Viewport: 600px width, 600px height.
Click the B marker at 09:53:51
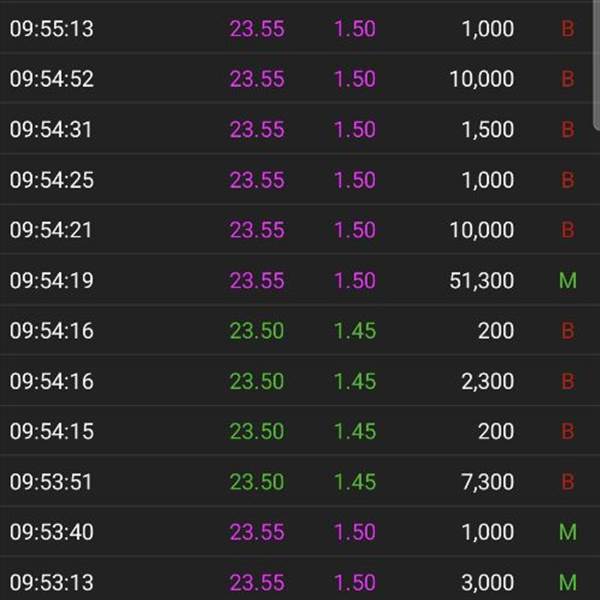568,482
